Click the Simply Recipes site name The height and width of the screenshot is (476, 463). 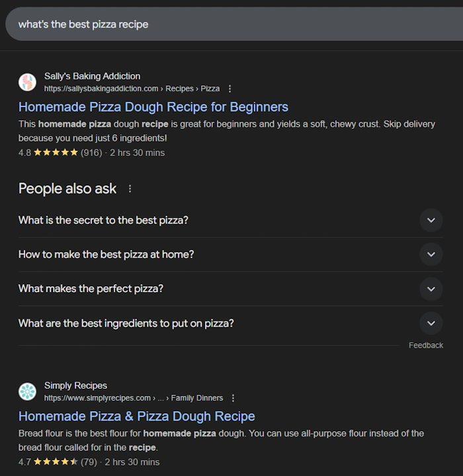pos(75,385)
